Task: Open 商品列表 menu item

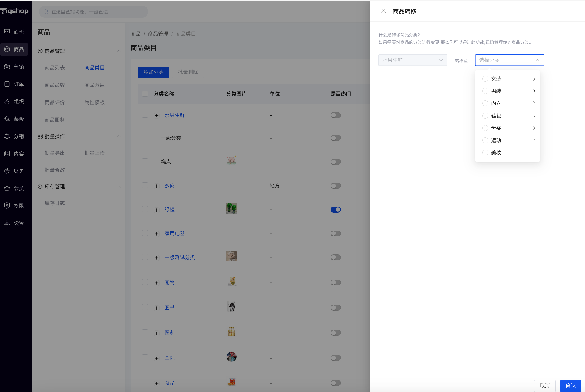Action: [x=55, y=68]
